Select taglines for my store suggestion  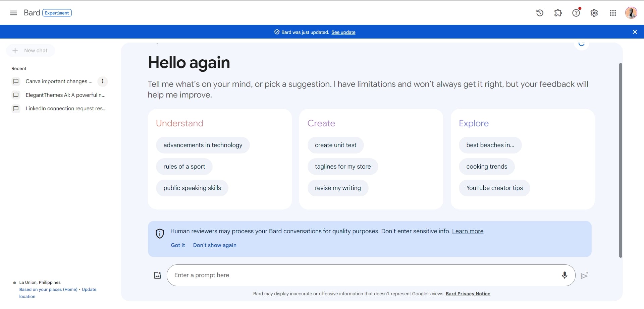[x=343, y=167]
